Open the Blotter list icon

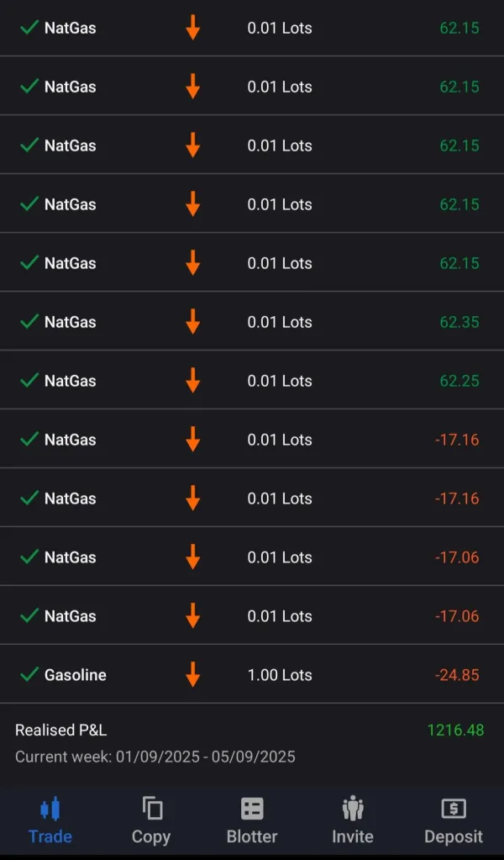click(x=252, y=809)
